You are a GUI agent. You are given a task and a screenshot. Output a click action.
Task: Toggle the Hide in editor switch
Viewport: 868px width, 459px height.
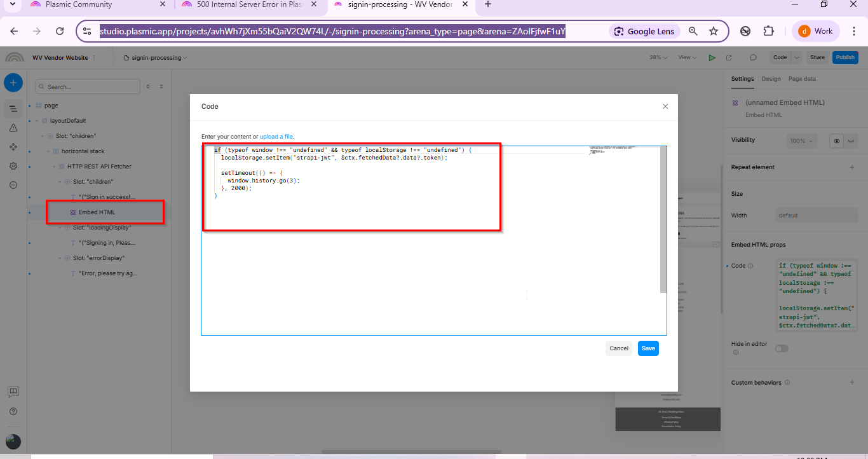(781, 348)
